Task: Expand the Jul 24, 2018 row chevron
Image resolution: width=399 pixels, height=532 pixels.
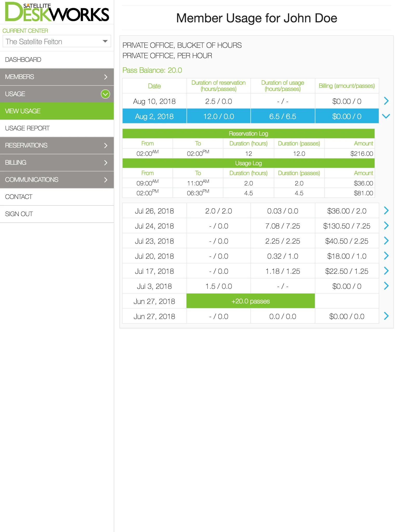Action: click(x=386, y=225)
